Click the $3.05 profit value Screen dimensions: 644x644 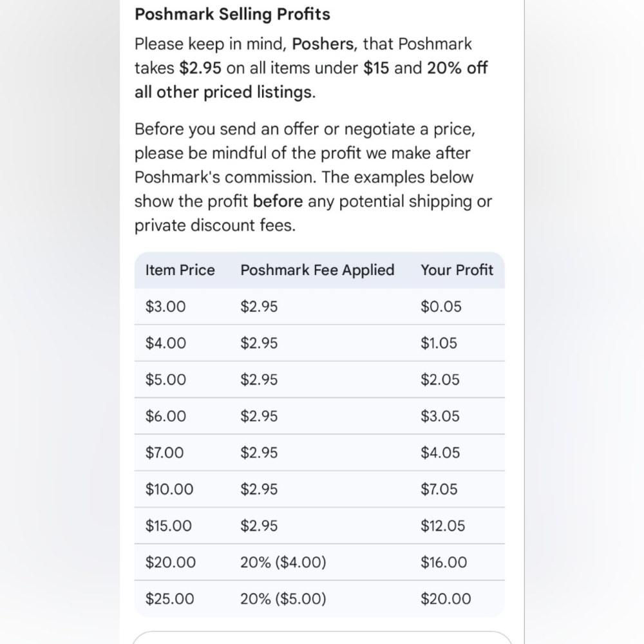[440, 417]
